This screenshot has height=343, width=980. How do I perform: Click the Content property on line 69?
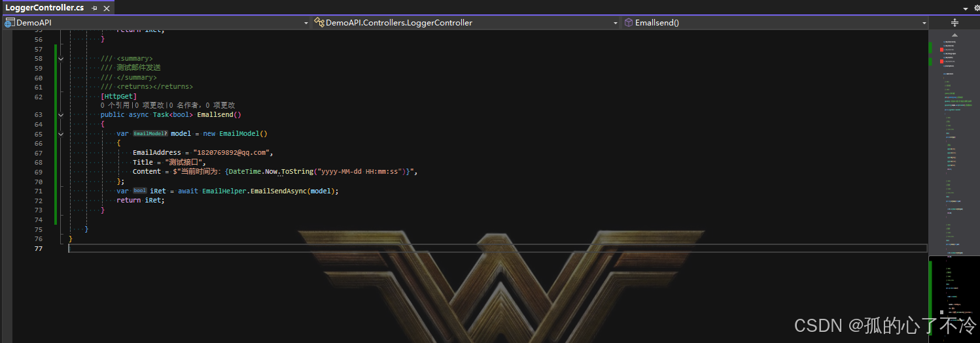147,172
